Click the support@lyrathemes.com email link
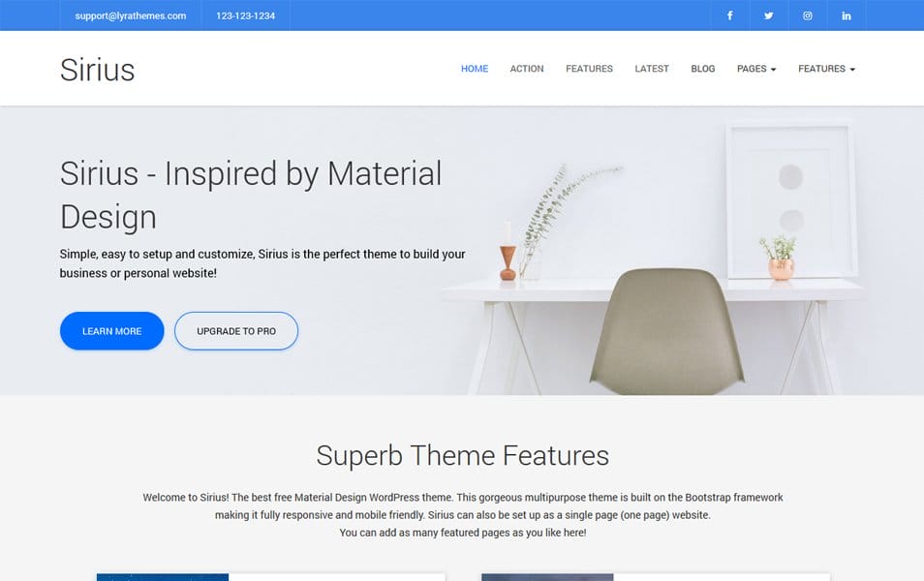The height and width of the screenshot is (581, 924). [131, 15]
